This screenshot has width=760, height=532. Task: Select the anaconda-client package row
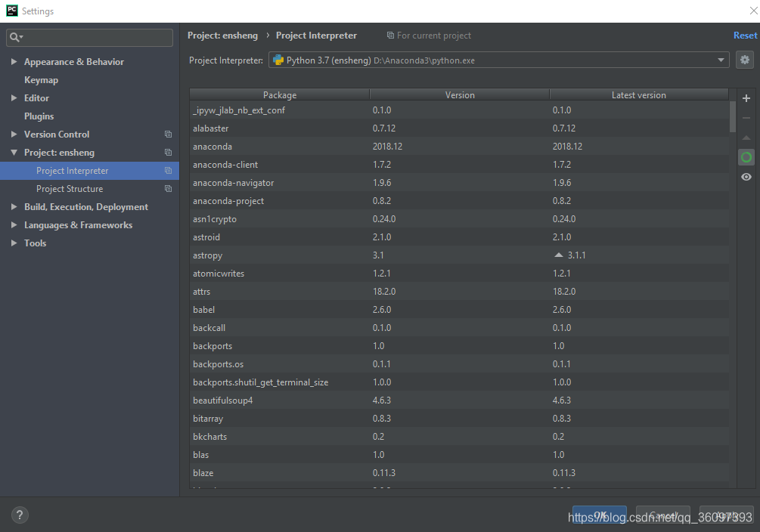[459, 165]
